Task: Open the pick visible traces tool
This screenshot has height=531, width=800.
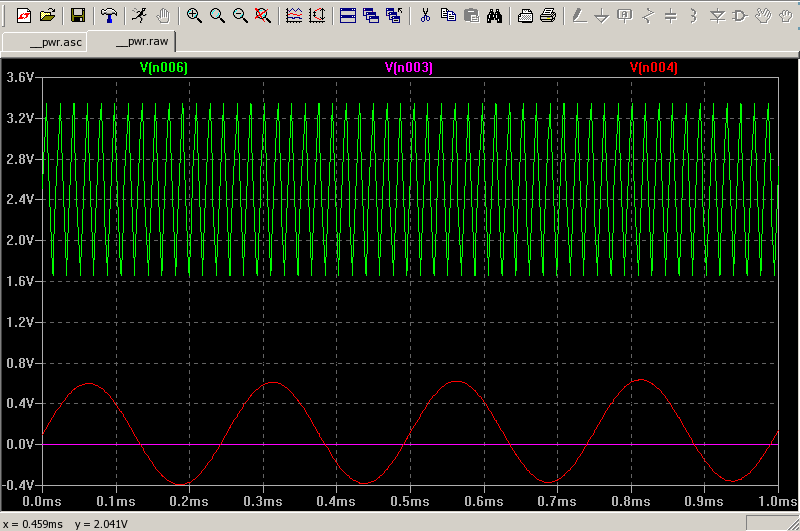Action: (317, 15)
